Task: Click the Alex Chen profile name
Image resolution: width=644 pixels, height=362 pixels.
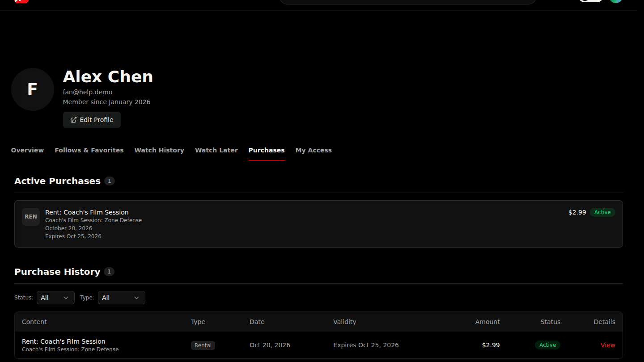Action: (x=108, y=77)
